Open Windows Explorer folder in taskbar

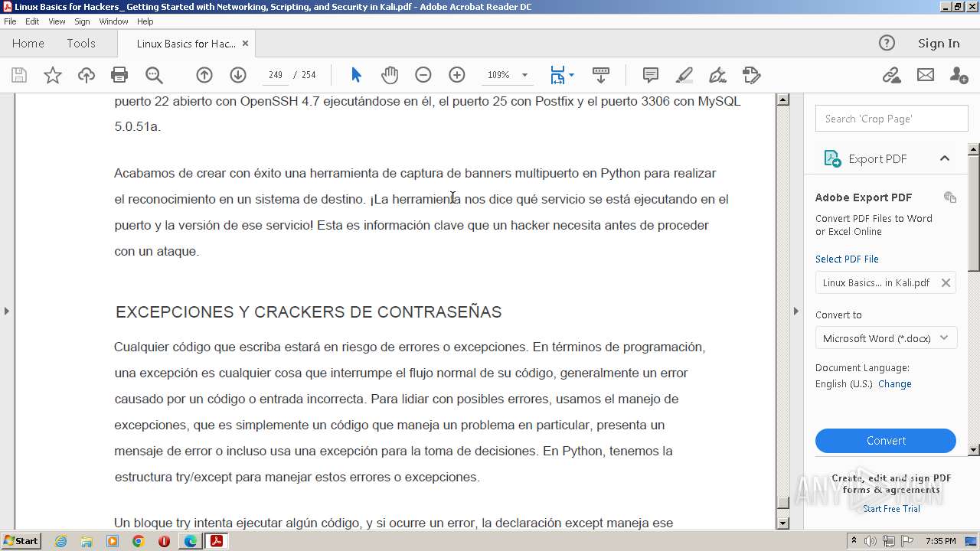[87, 541]
